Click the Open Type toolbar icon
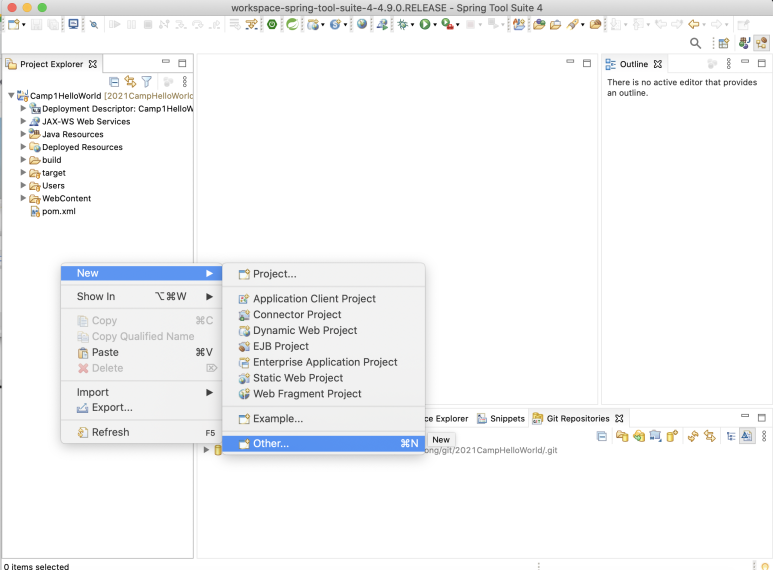Screen dimensions: 773x570 [539, 24]
